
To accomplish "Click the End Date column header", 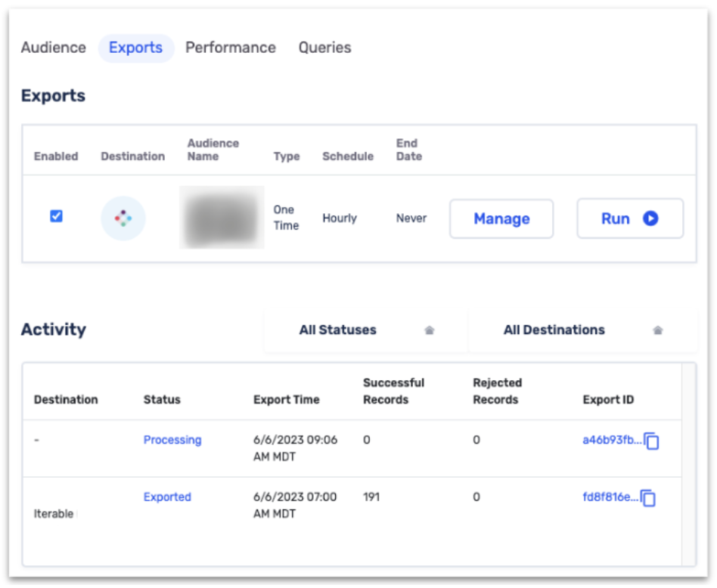I will (409, 150).
